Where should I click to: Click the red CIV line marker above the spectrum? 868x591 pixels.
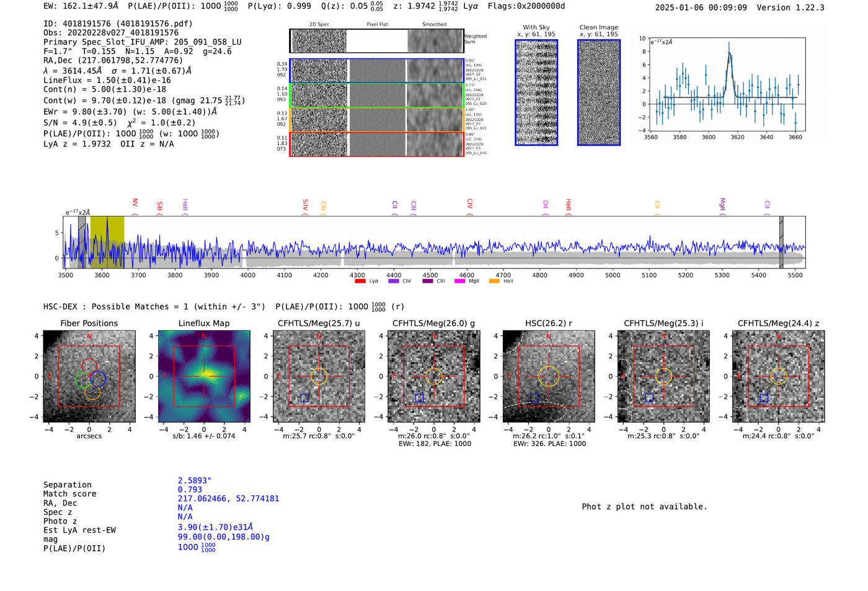pyautogui.click(x=469, y=206)
